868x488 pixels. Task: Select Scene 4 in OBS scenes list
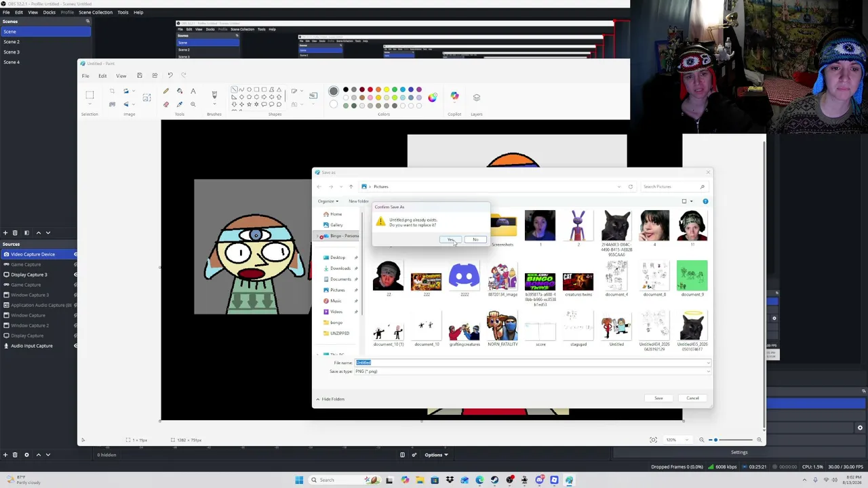click(45, 62)
